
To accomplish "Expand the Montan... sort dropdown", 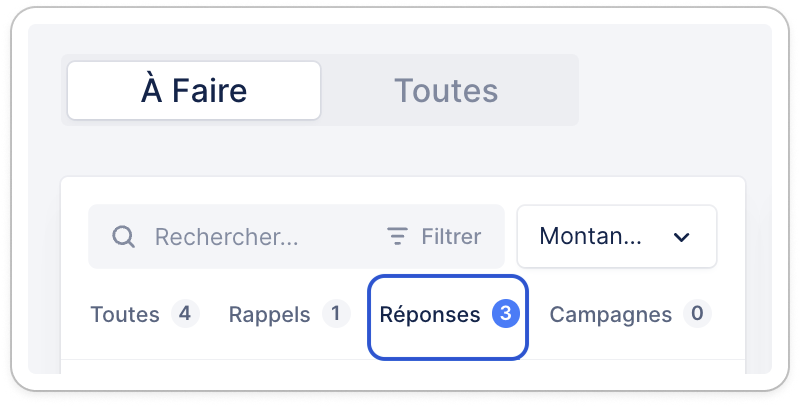I will coord(617,237).
